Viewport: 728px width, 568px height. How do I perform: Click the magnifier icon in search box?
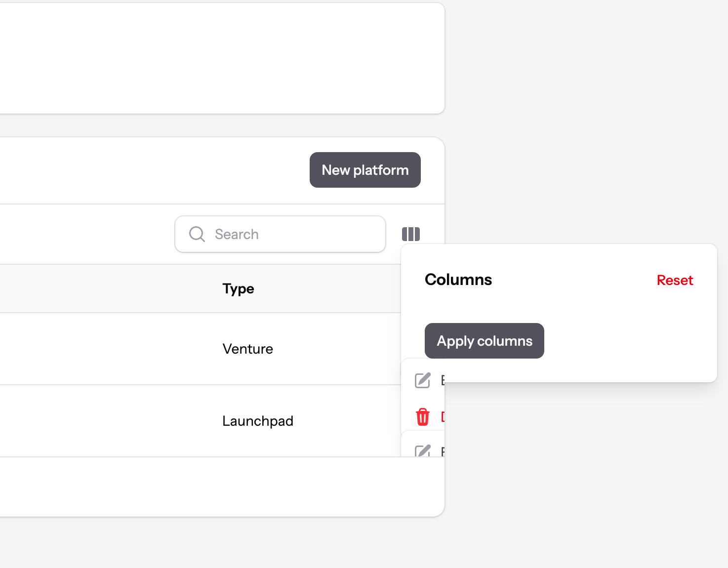pos(197,234)
